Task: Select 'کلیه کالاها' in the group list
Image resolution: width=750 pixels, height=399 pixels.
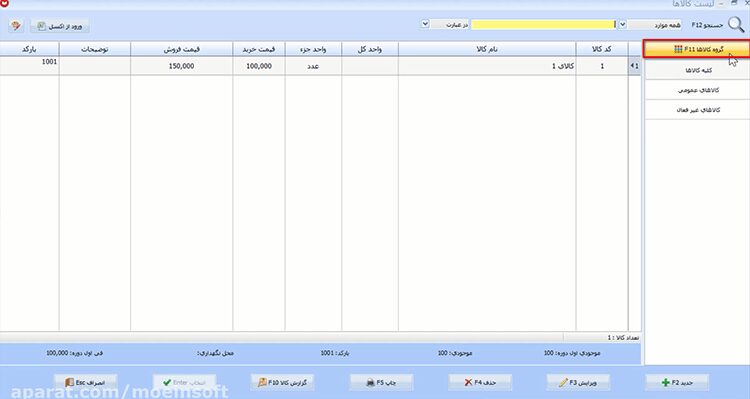Action: pyautogui.click(x=697, y=70)
